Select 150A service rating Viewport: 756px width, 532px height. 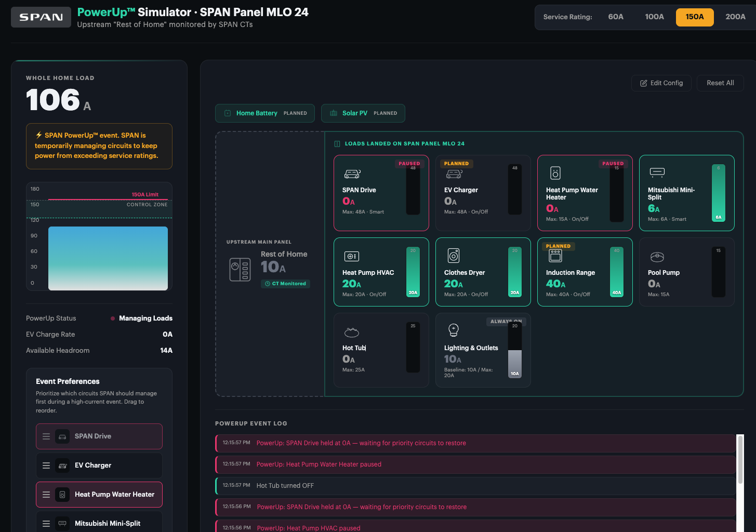(x=695, y=17)
